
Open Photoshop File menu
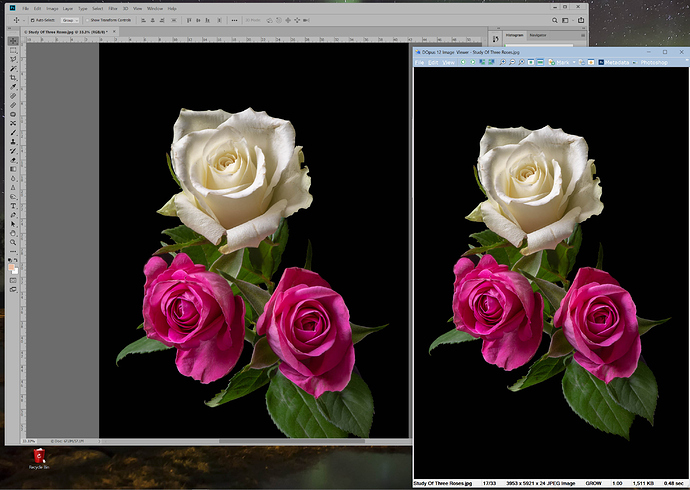(x=26, y=8)
